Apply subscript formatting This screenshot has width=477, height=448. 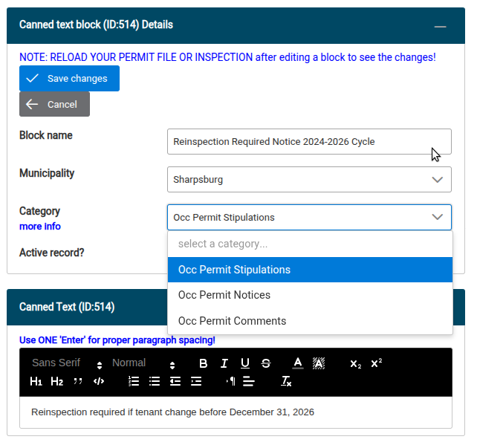(x=355, y=363)
